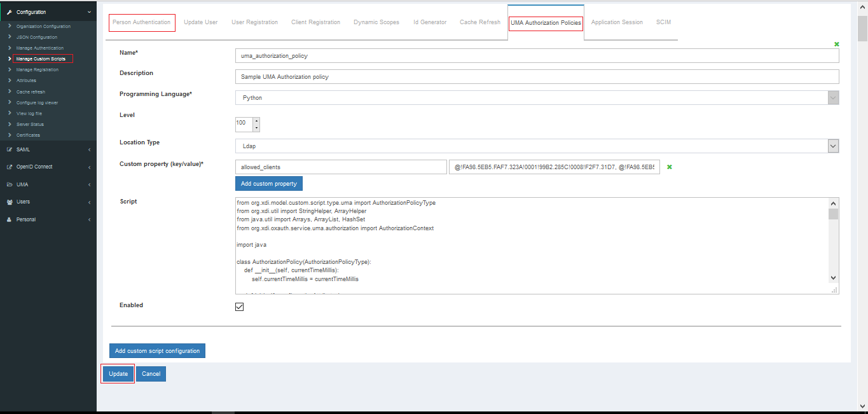Decrease Level with the stepper down arrow
This screenshot has height=414, width=868.
(256, 128)
